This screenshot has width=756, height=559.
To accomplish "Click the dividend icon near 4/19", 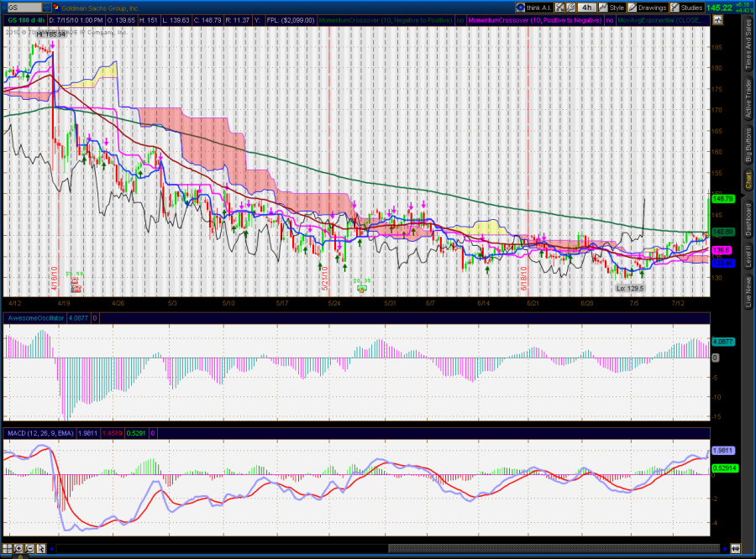I will (x=76, y=288).
